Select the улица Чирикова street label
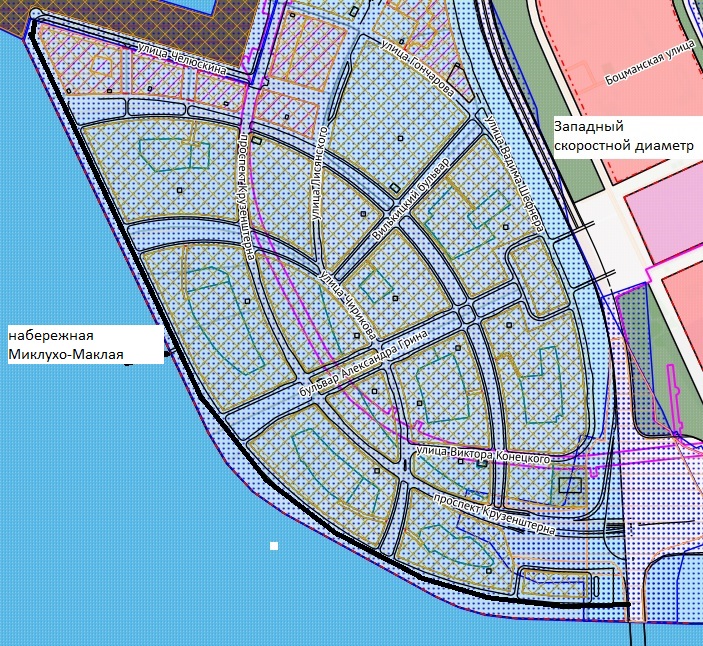Screen dimensions: 703x646 click(347, 300)
